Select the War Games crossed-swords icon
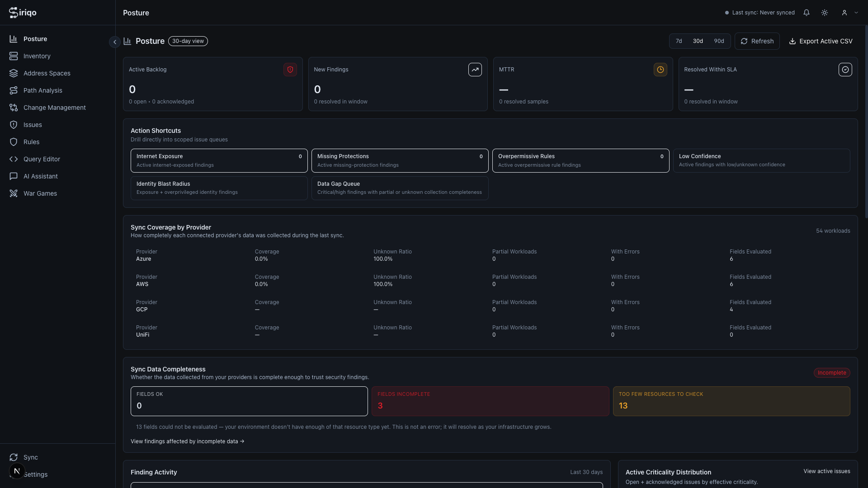Screen dimensions: 868x488 click(14, 193)
